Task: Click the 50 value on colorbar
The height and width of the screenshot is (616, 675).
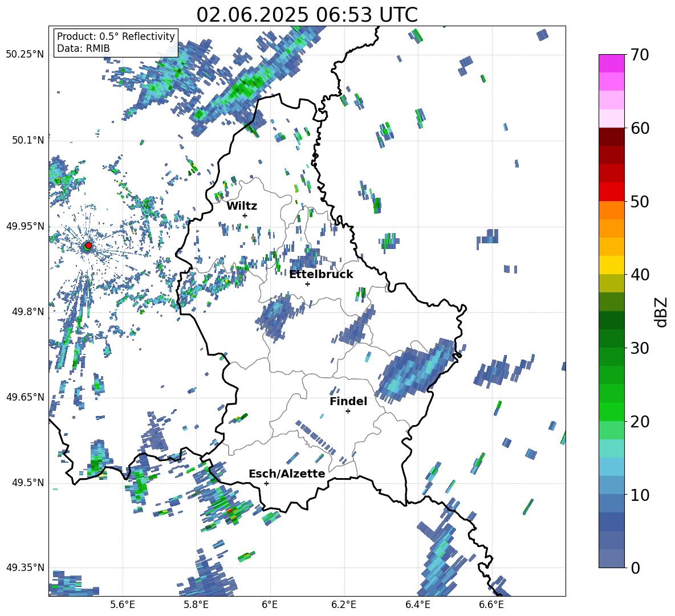Action: click(640, 201)
